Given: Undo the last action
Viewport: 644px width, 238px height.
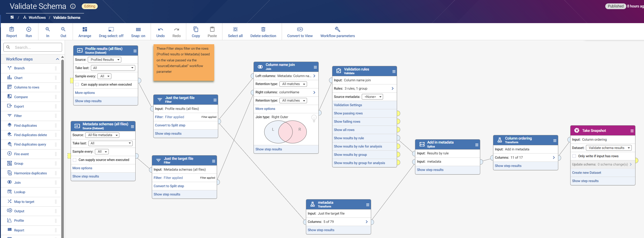Looking at the screenshot, I should coord(160,32).
